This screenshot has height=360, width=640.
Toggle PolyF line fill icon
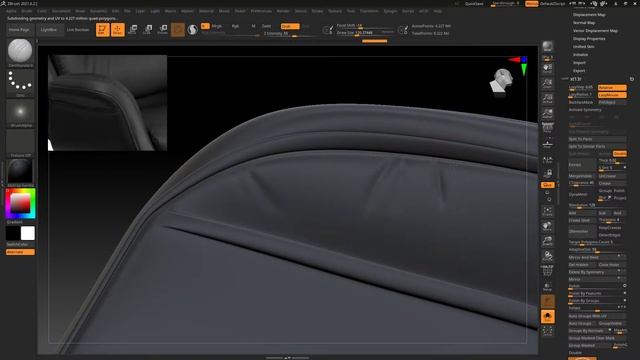pos(547,270)
